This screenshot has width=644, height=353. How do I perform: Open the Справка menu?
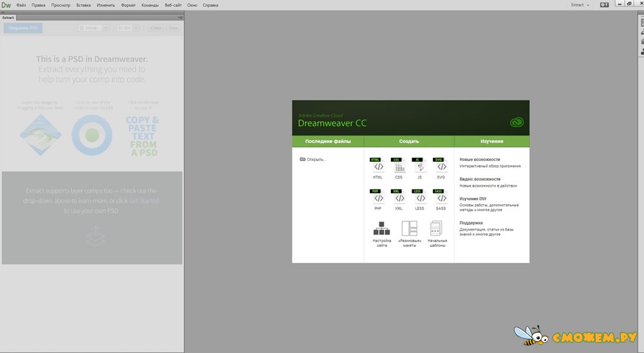pos(211,5)
